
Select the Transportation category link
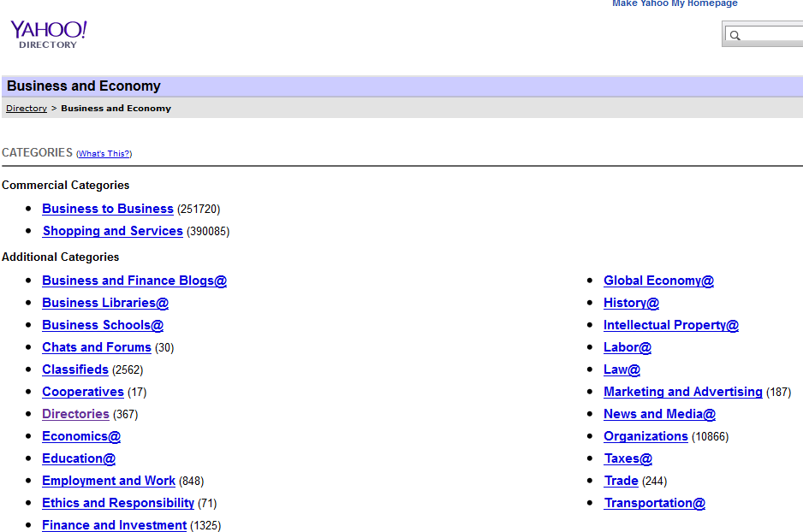tap(654, 503)
